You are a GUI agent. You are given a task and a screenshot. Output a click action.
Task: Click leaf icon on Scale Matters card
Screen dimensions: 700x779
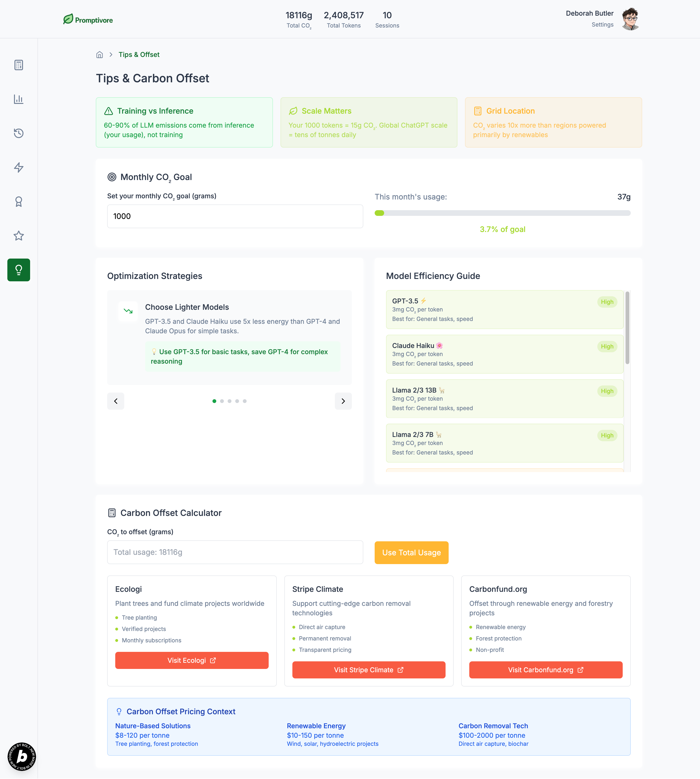293,111
